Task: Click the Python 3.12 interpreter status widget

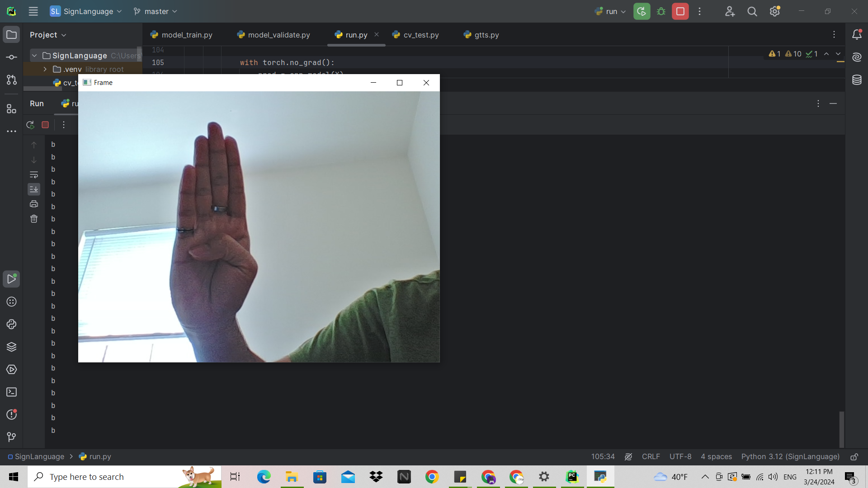Action: pyautogui.click(x=790, y=457)
